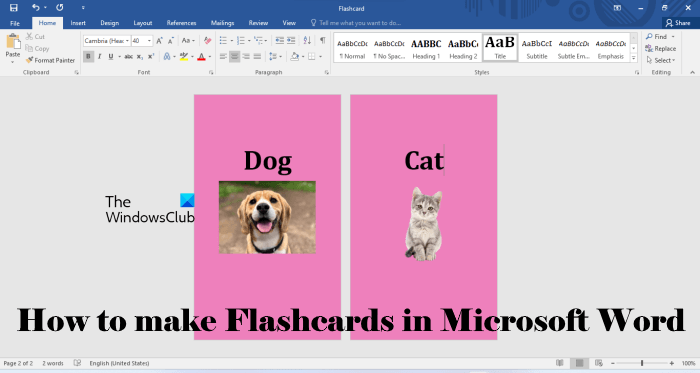The width and height of the screenshot is (700, 373).
Task: Switch to Read Mode view
Action: [559, 363]
